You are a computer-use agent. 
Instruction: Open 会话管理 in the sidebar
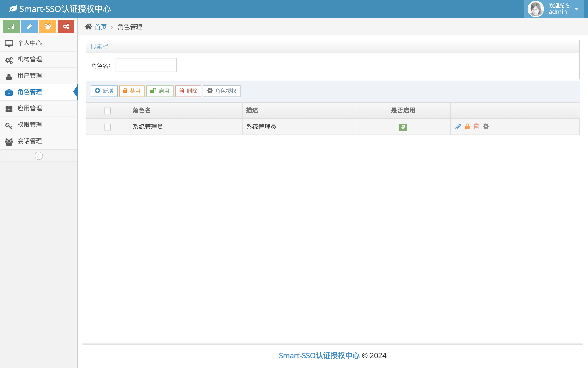point(39,141)
